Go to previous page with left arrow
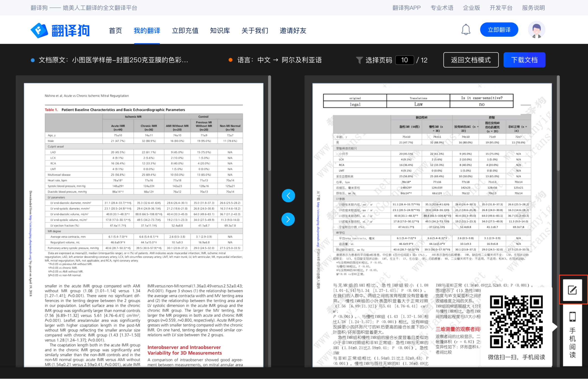This screenshot has width=588, height=379. pos(288,196)
